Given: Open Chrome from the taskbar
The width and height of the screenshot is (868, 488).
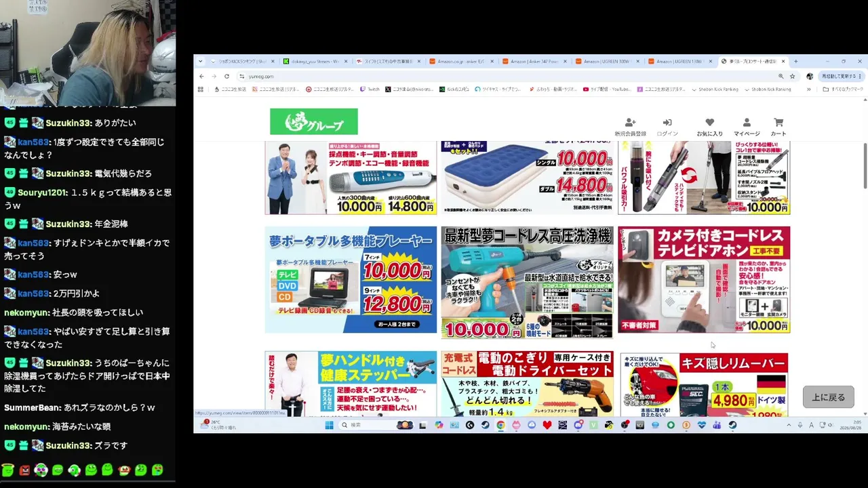Looking at the screenshot, I should point(500,425).
